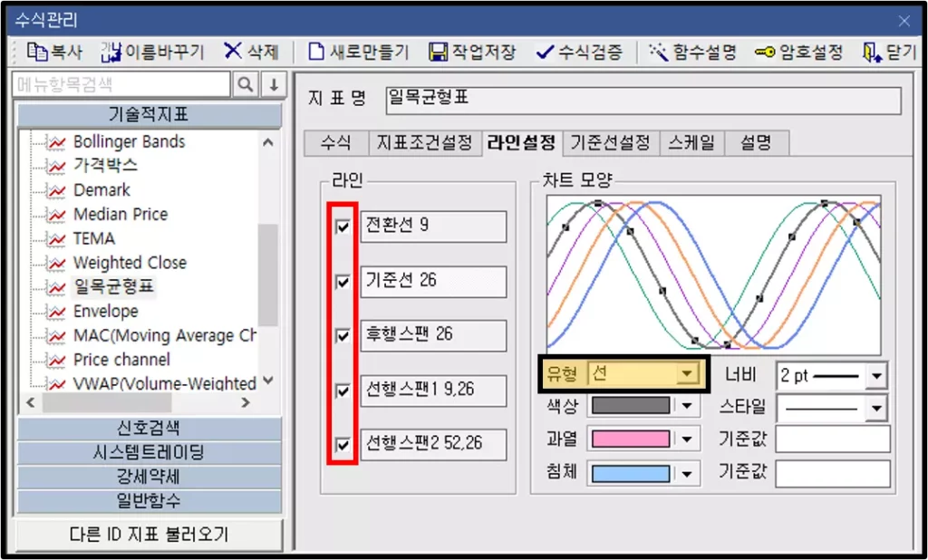Open 과열 color dropdown arrow
This screenshot has height=560, width=928.
pyautogui.click(x=687, y=439)
